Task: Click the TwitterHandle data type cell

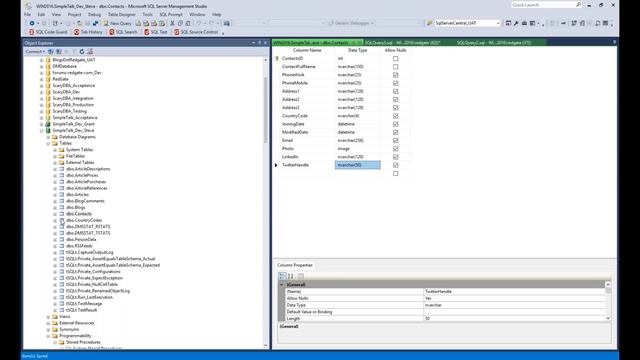Action: tap(358, 165)
